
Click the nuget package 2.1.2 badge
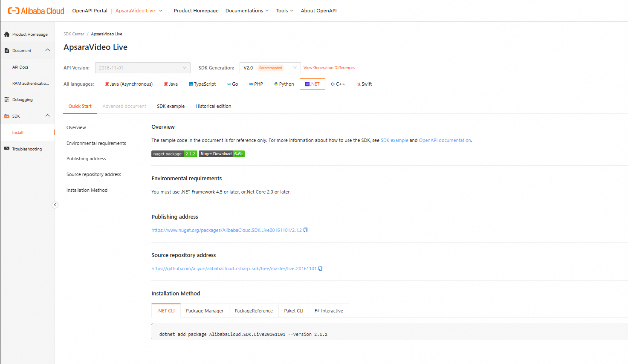click(174, 154)
